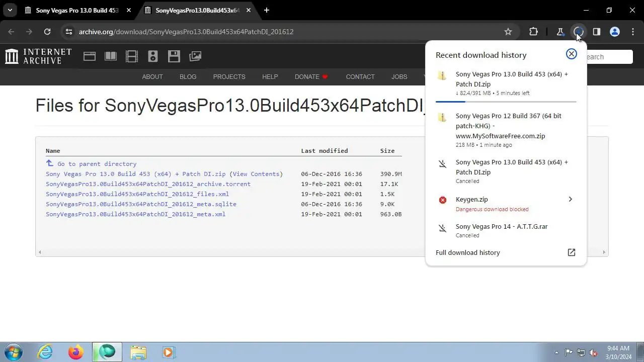Open the clock showing 9:44 AM
644x362 pixels.
(x=618, y=352)
